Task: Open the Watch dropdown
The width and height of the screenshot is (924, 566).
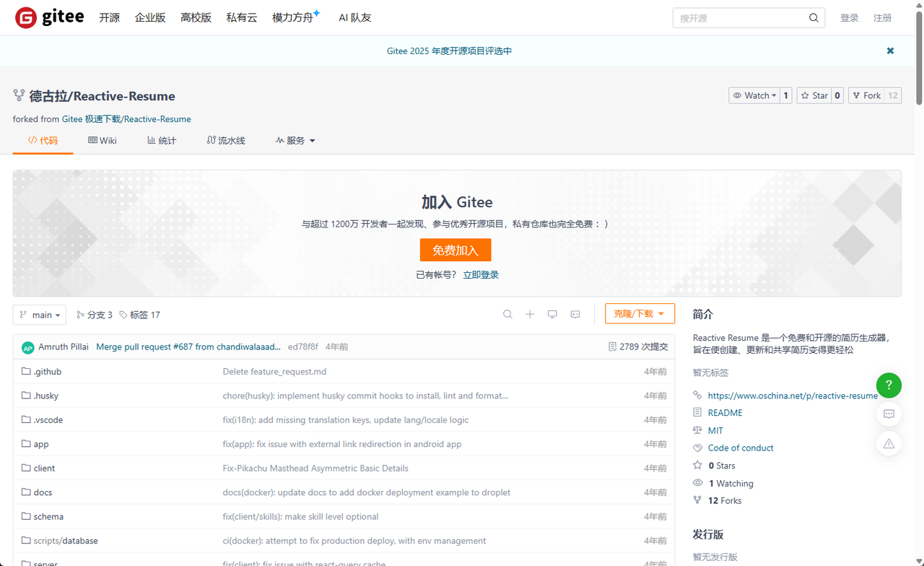Action: (754, 95)
